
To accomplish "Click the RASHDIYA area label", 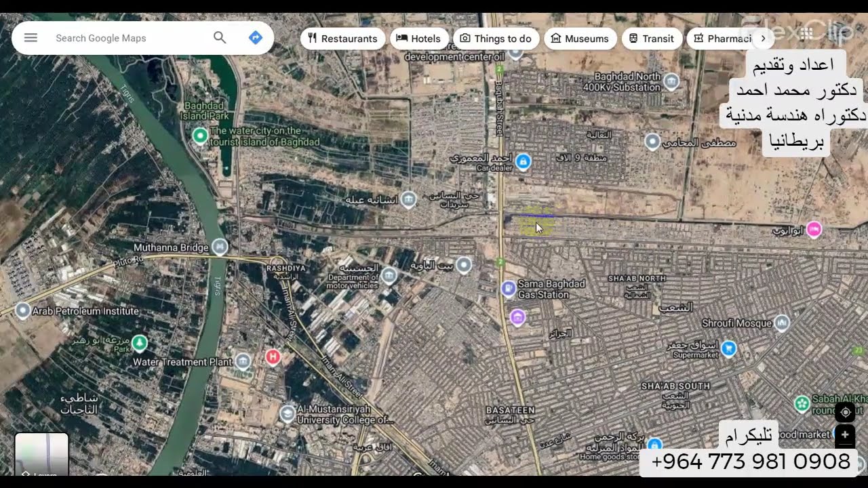I will 285,268.
